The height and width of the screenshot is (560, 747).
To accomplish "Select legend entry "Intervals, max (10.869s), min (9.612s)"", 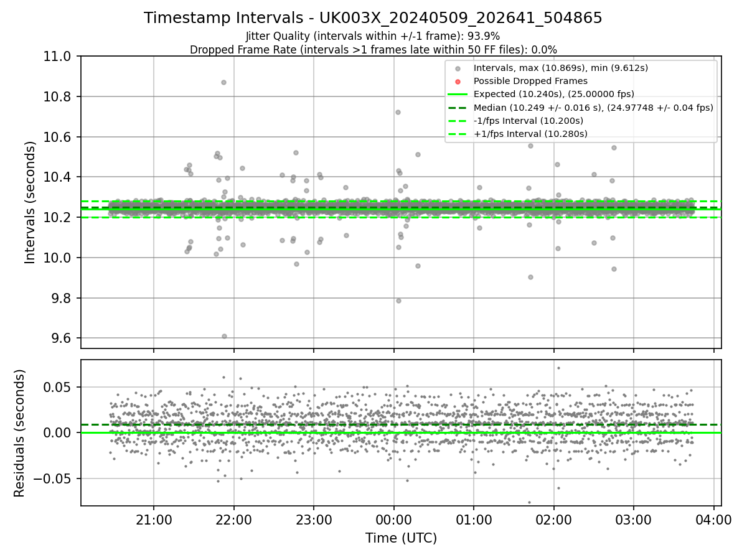I will pyautogui.click(x=561, y=68).
